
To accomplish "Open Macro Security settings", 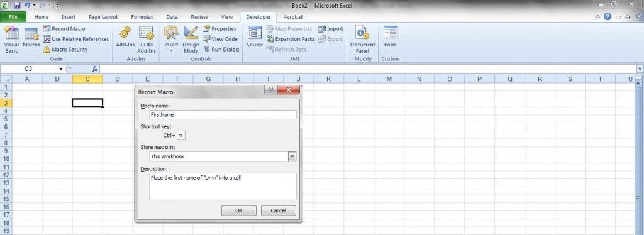I will [x=65, y=49].
